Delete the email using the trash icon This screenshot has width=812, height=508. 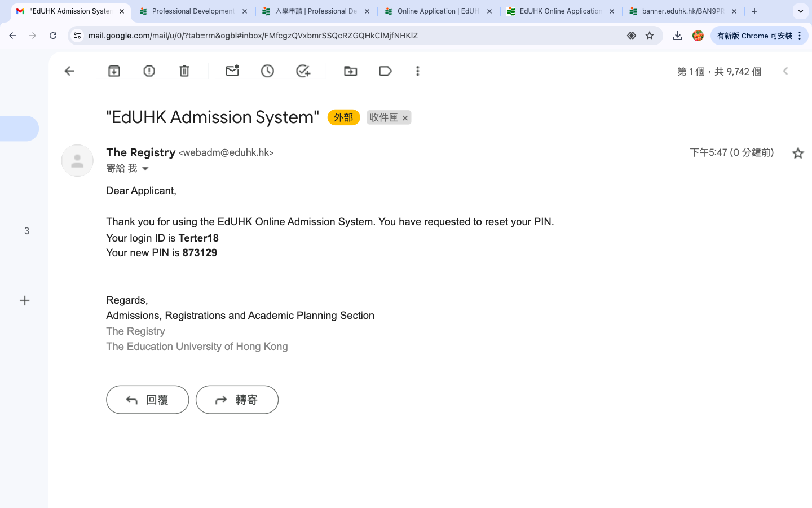click(184, 71)
